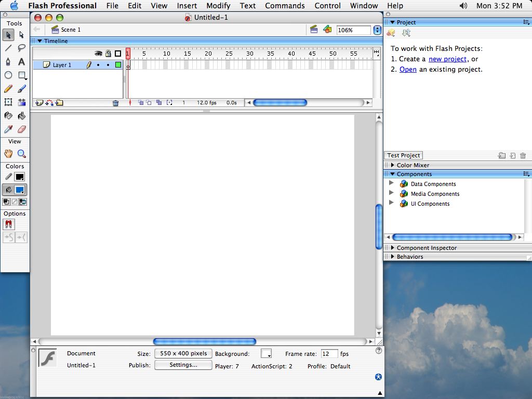Viewport: 532px width, 399px height.
Task: Click the Eyedropper tool
Action: click(8, 129)
